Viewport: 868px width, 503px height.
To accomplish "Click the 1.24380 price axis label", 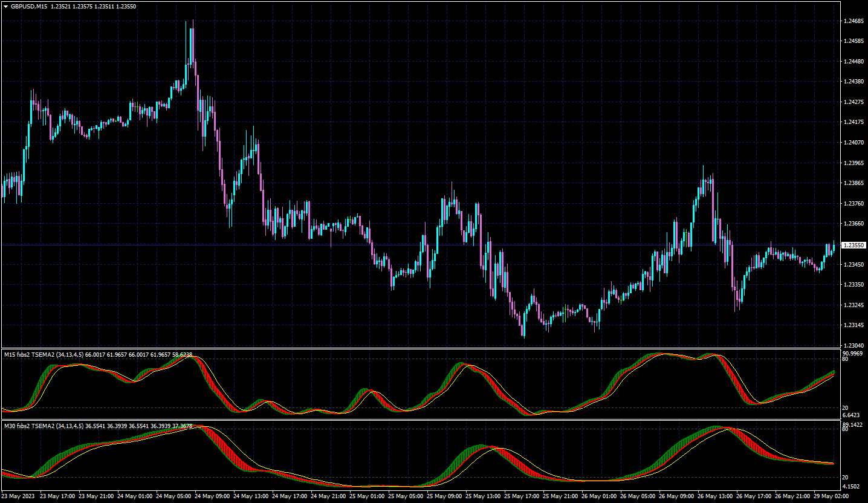I will (853, 82).
